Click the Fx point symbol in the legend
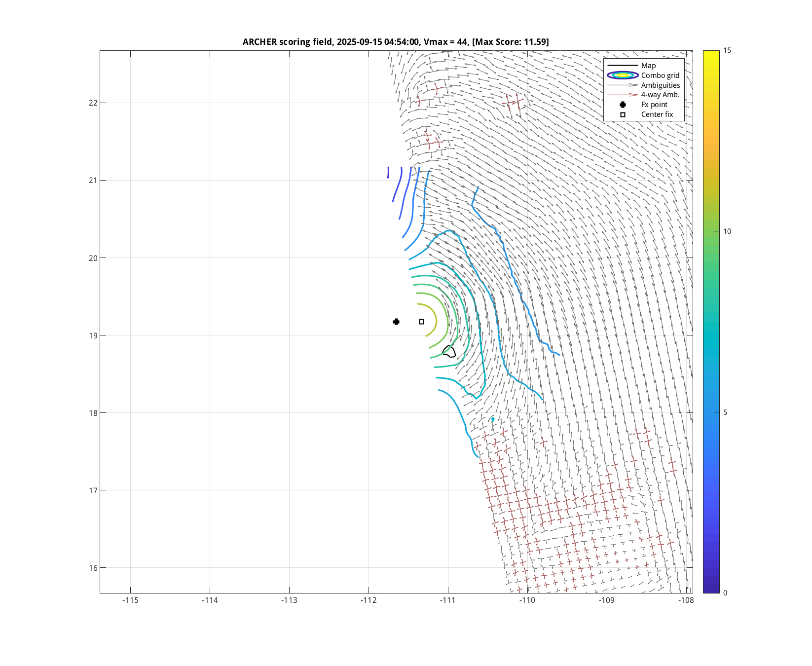812x666 pixels. (x=623, y=105)
